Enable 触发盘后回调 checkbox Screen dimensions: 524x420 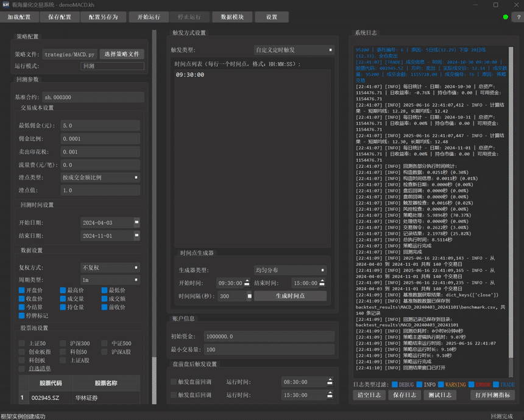coord(174,395)
